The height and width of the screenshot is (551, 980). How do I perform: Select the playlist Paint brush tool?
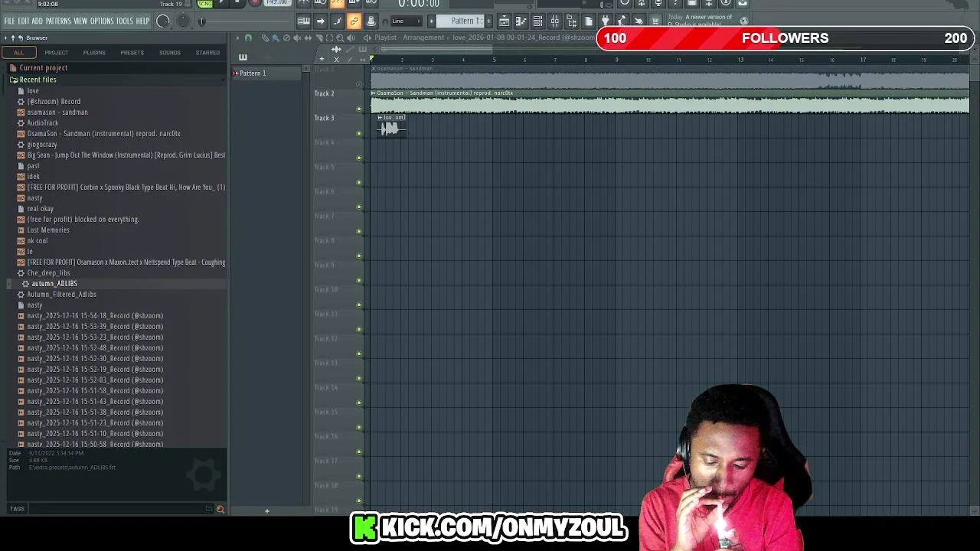(276, 37)
